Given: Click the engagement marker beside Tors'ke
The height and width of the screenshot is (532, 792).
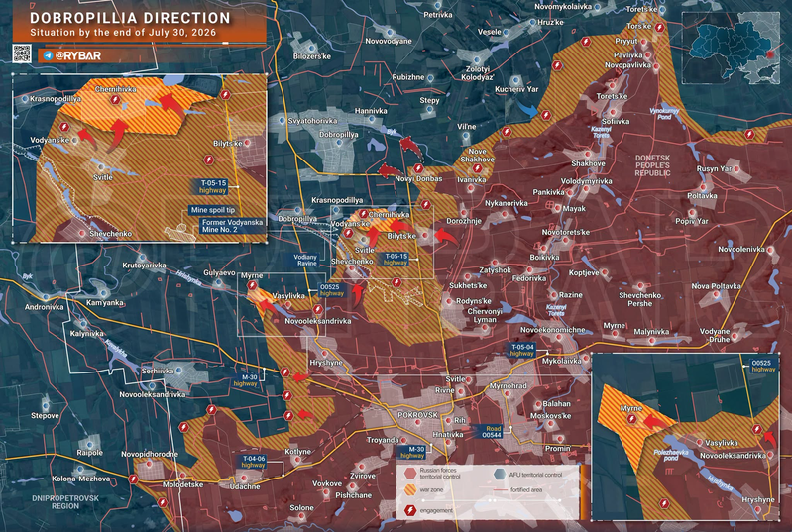Looking at the screenshot, I should point(659,28).
